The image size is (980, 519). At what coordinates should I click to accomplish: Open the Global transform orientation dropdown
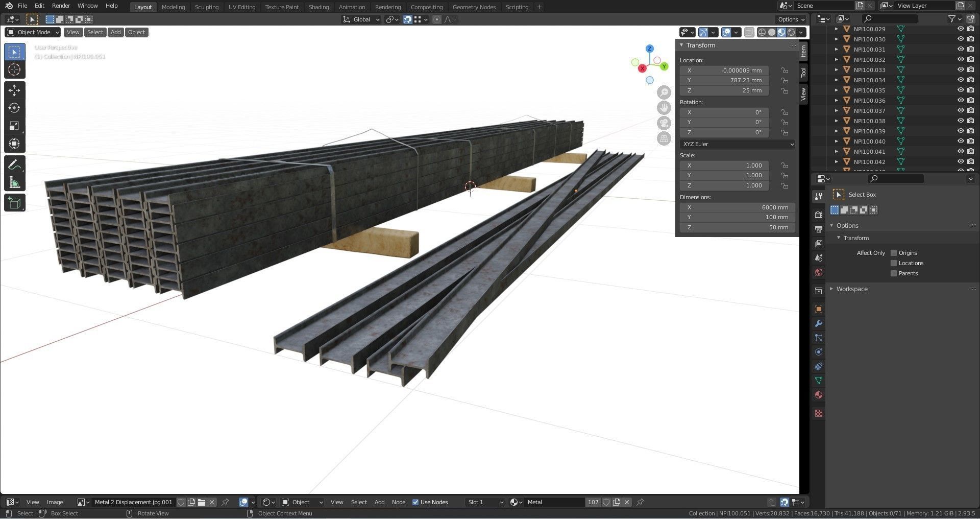click(361, 19)
